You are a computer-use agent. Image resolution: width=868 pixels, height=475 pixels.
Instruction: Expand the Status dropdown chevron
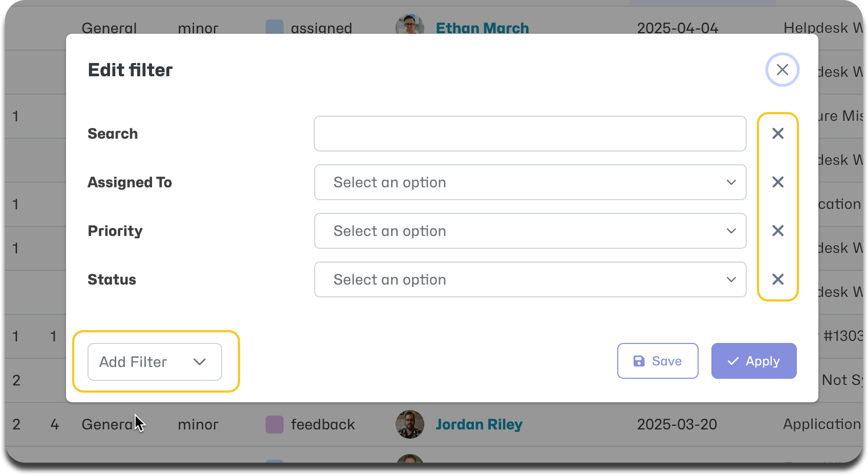pos(731,279)
